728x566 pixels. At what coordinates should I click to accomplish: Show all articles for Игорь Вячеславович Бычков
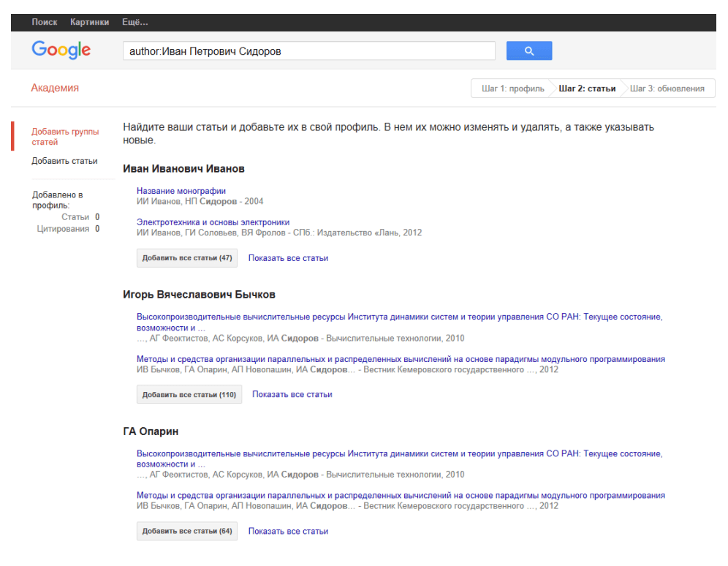click(x=292, y=394)
